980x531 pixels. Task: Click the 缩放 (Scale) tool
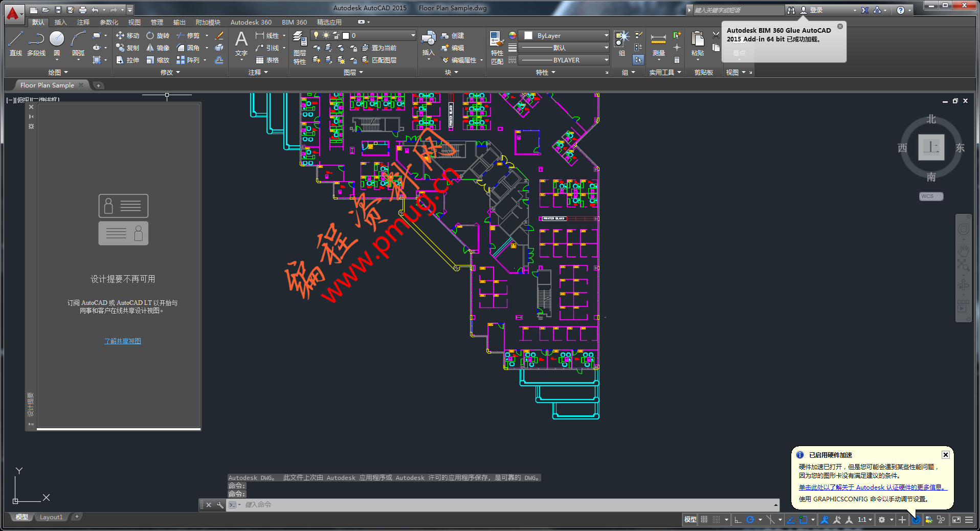(x=158, y=60)
